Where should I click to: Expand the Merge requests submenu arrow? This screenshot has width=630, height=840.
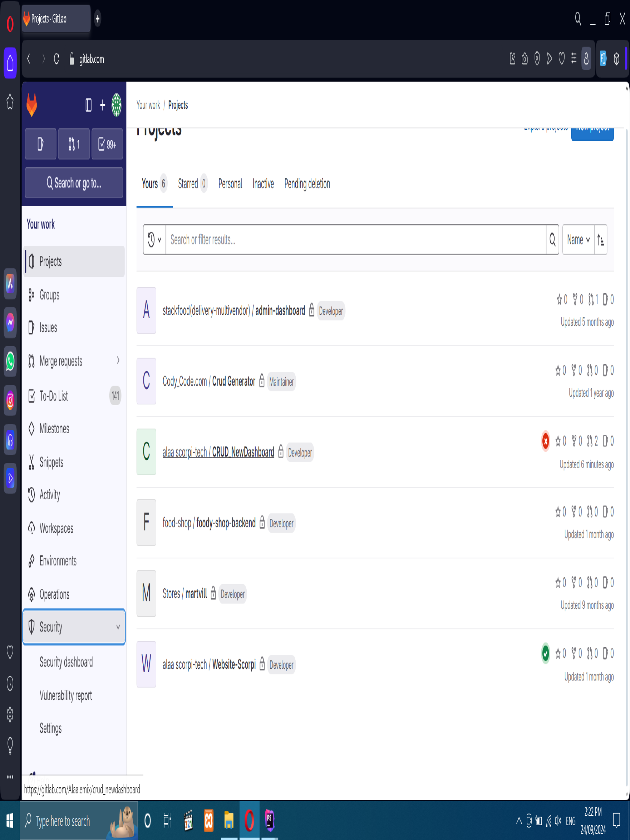118,360
